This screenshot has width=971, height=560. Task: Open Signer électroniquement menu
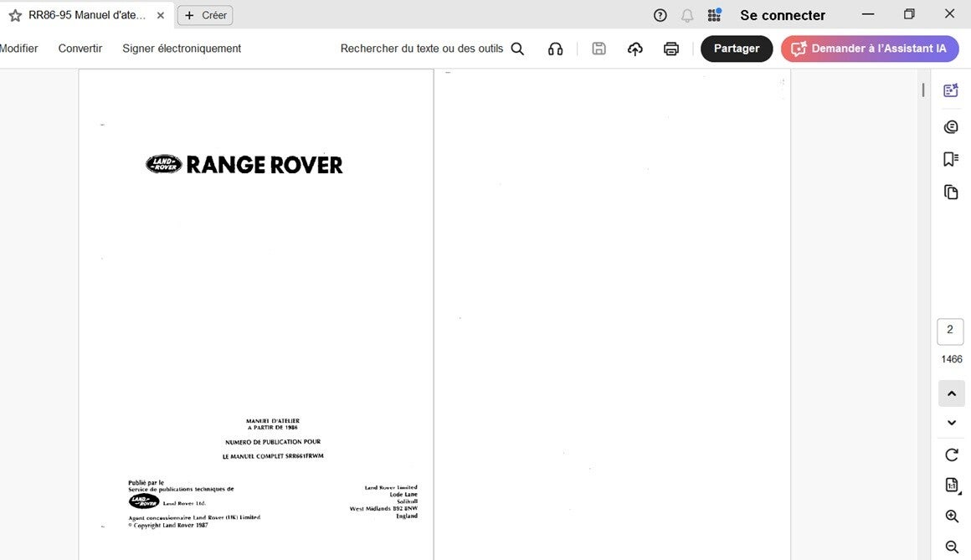tap(182, 49)
